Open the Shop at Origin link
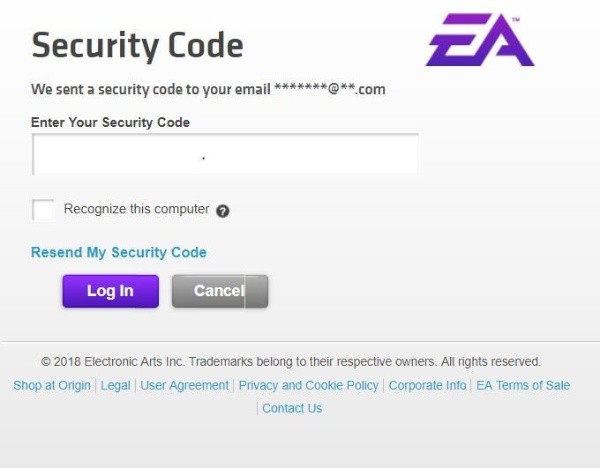 click(x=52, y=385)
